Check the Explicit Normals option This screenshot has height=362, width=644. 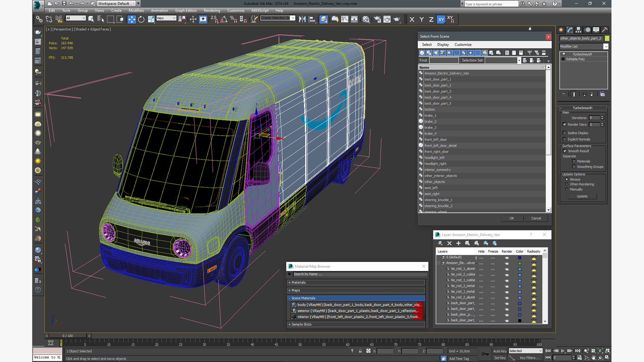coord(565,139)
